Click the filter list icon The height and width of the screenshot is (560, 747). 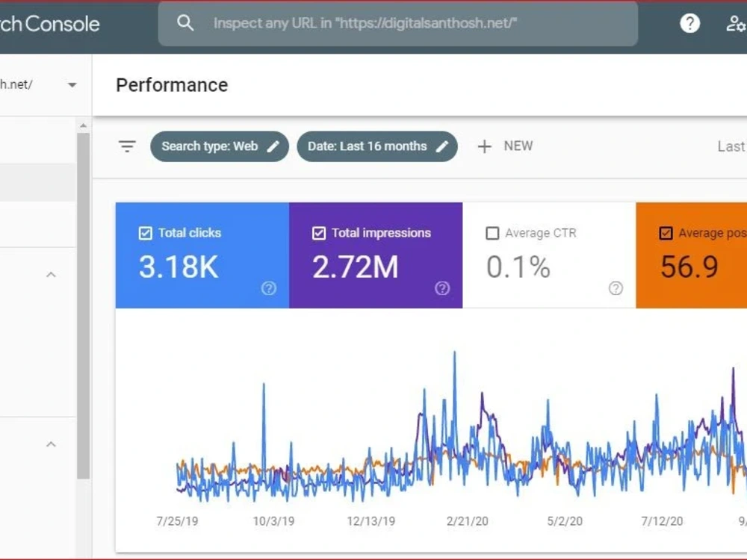(127, 146)
